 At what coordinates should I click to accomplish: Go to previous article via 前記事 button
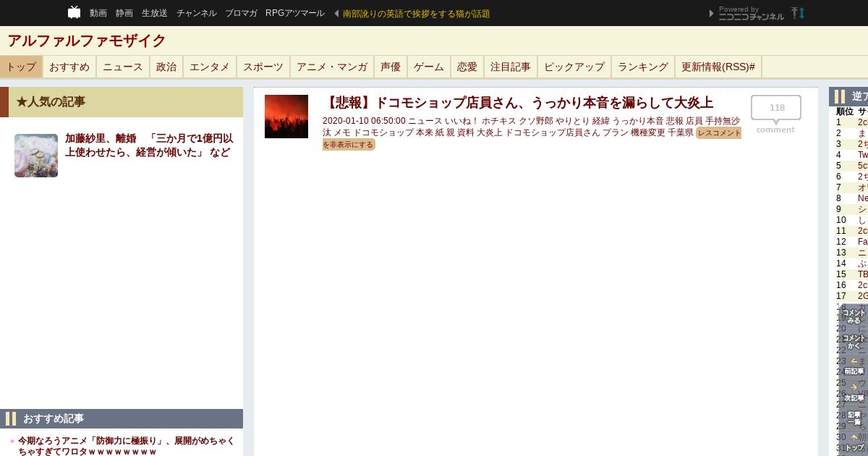click(854, 366)
